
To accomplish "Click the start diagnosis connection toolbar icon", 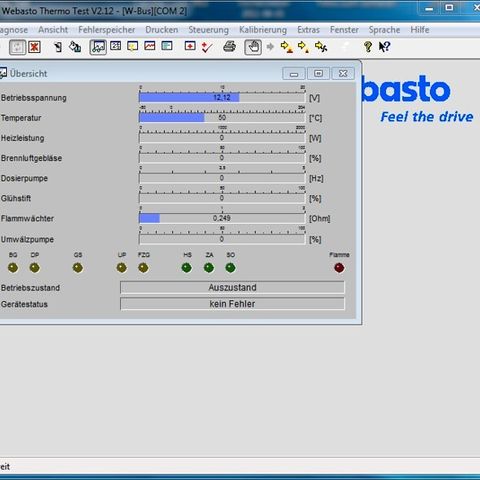I will (x=17, y=47).
